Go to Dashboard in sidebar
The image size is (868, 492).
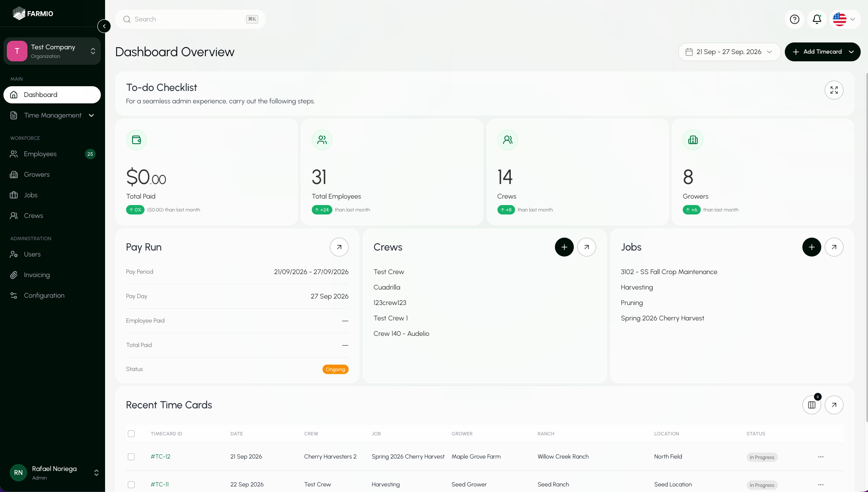(x=52, y=95)
